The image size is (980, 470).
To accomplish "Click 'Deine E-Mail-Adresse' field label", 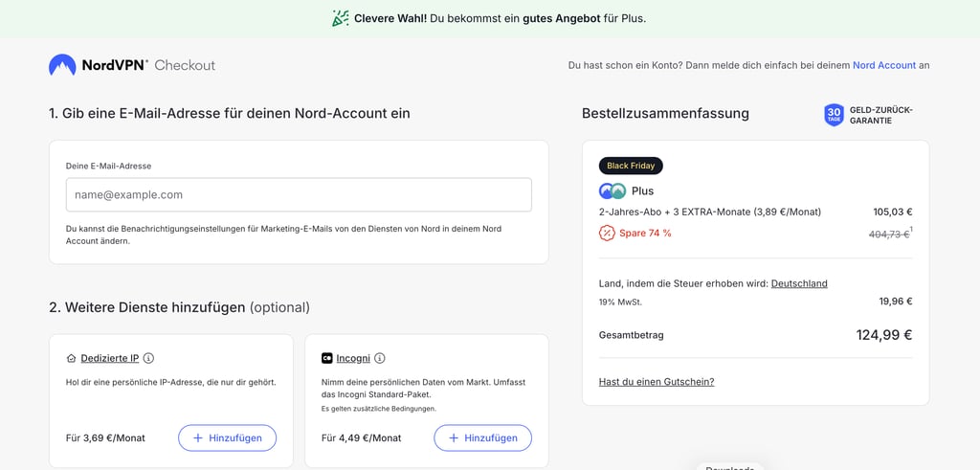I will point(109,167).
